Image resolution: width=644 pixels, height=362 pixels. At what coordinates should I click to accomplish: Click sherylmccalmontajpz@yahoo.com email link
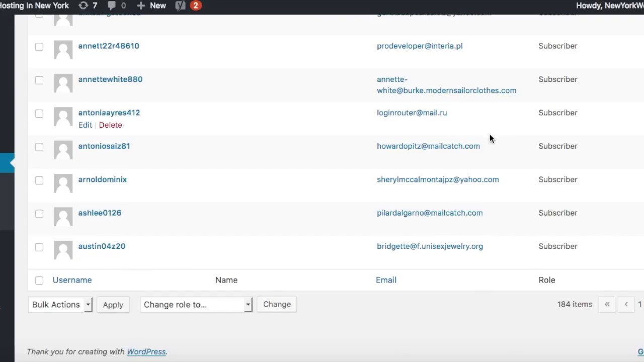438,179
